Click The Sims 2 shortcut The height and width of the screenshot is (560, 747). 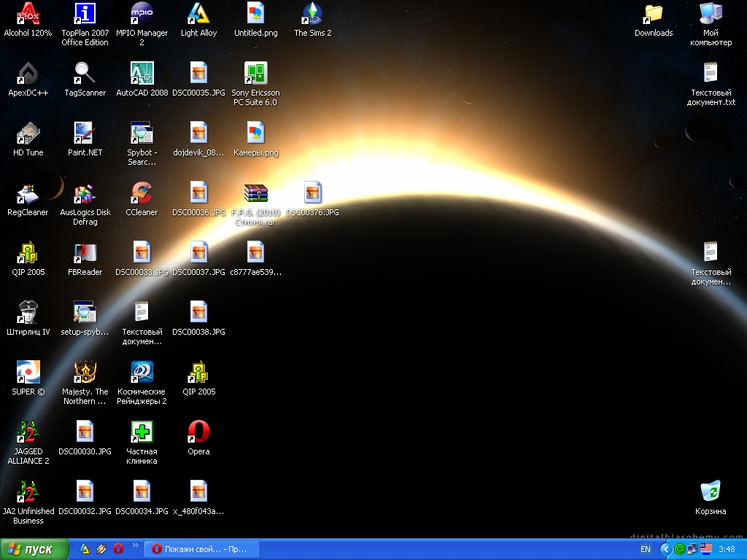[312, 14]
